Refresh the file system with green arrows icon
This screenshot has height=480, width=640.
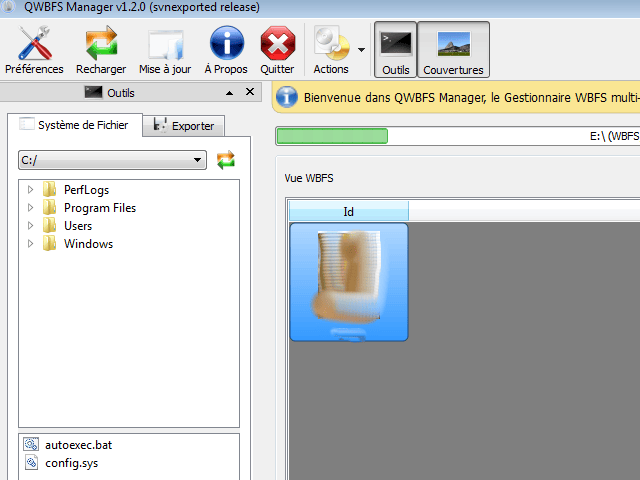[x=226, y=160]
